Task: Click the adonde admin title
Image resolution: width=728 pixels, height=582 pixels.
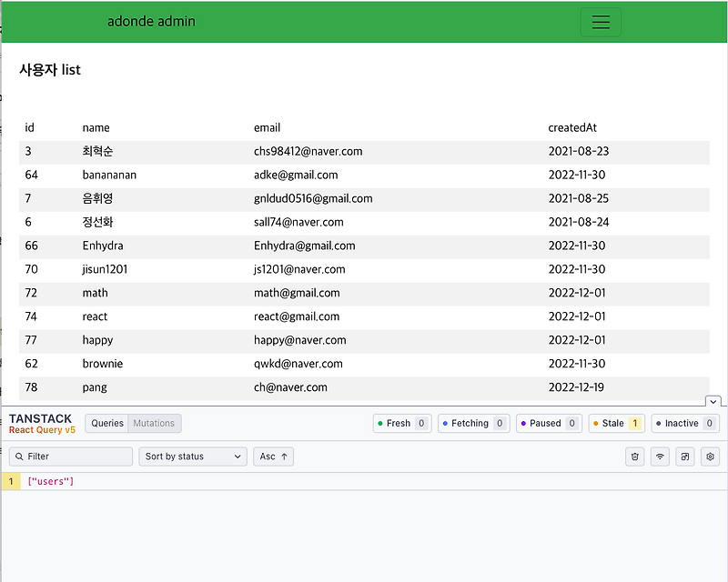Action: click(151, 21)
